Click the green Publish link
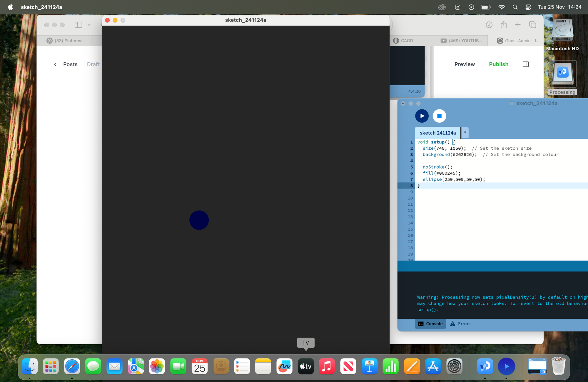588x382 pixels. (498, 64)
